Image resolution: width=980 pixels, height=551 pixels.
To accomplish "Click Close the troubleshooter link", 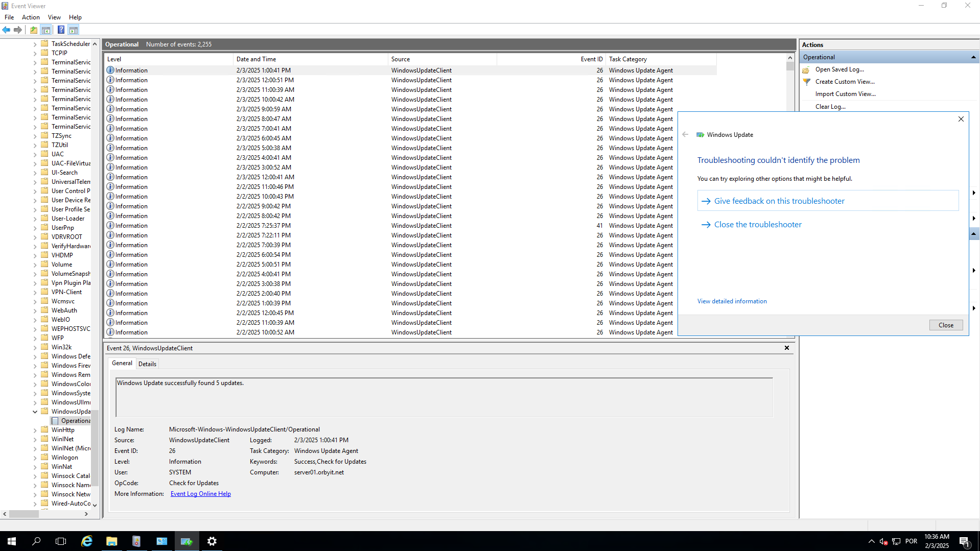I will click(757, 225).
